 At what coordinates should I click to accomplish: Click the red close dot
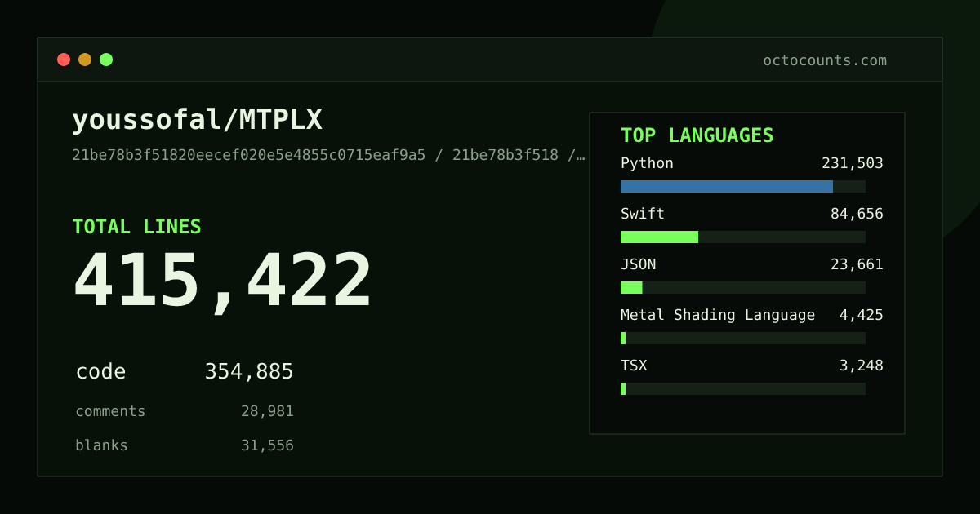[x=64, y=60]
